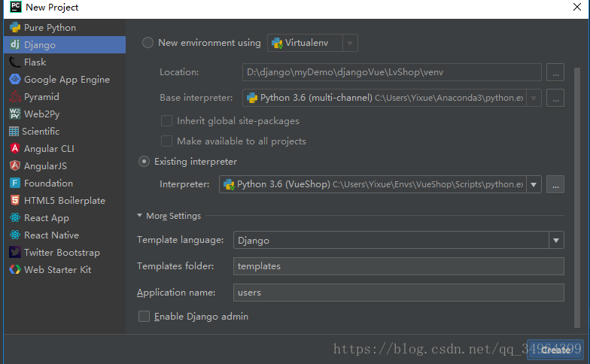Collapse the More Settings section
This screenshot has height=364, width=590.
pos(140,215)
